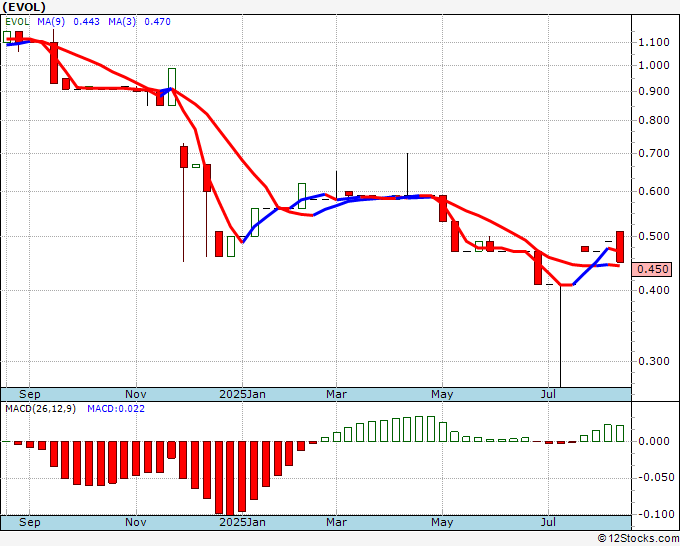This screenshot has width=680, height=546.
Task: Click the 0.700 price axis label
Action: pyautogui.click(x=654, y=153)
